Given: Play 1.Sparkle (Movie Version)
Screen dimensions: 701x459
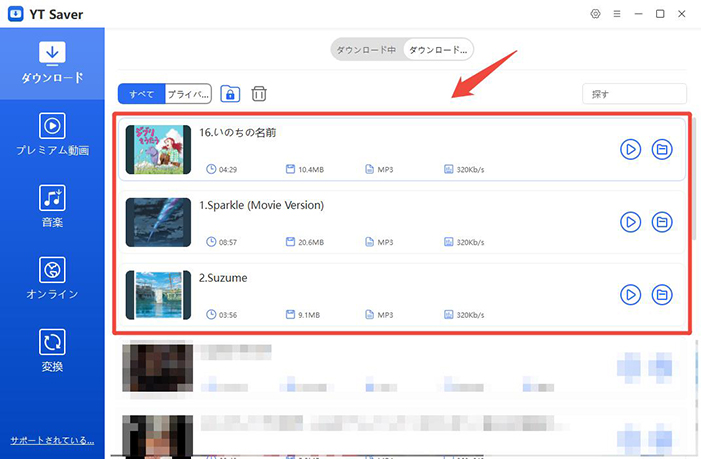Looking at the screenshot, I should point(630,222).
